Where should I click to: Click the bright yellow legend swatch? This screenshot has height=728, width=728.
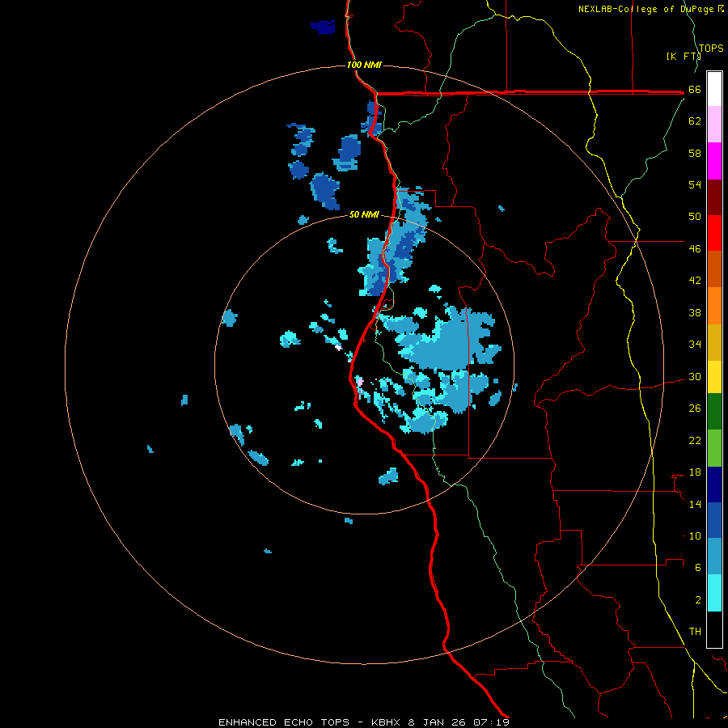click(x=714, y=377)
